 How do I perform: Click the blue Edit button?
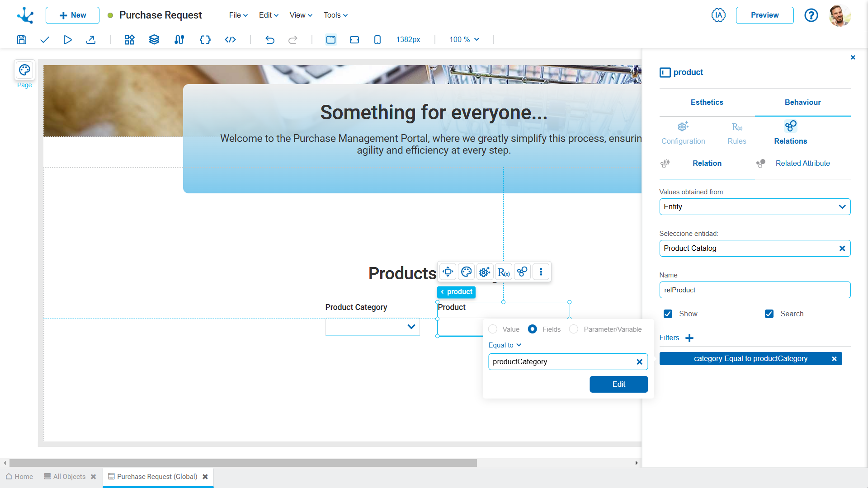pyautogui.click(x=618, y=385)
